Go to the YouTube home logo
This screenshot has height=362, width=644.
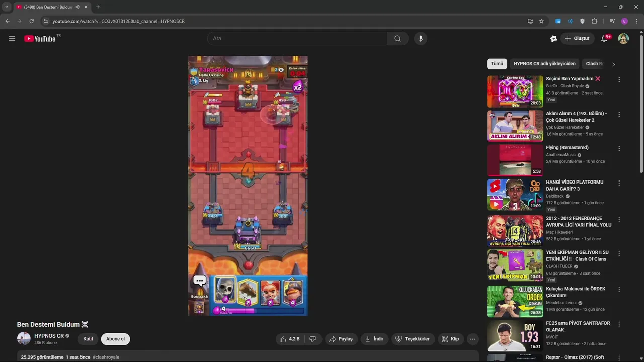pos(40,39)
